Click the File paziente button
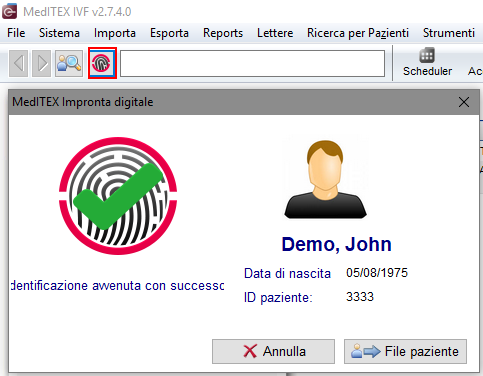This screenshot has height=376, width=483. [x=405, y=351]
